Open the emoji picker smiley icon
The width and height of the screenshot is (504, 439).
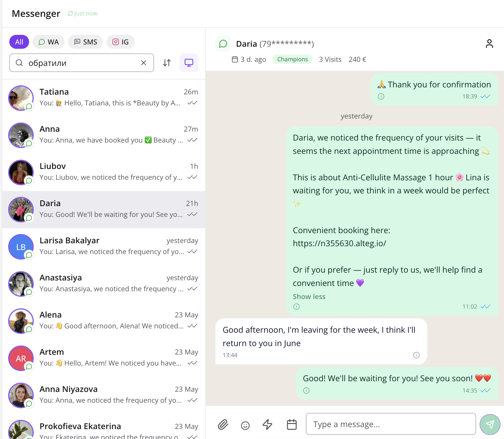point(245,425)
